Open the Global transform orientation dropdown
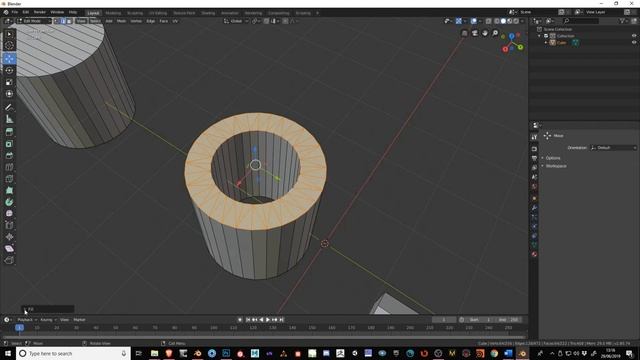The image size is (640, 360). coord(236,21)
